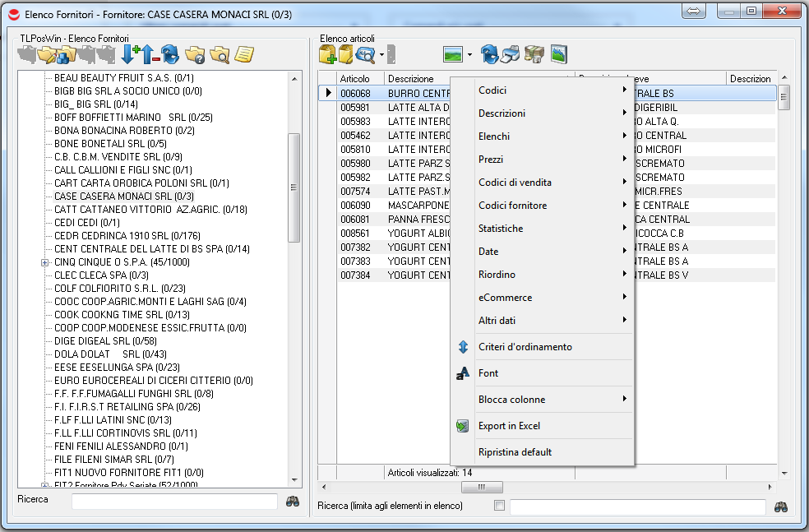Screen dimensions: 809x532
Task: Select supplier DOLA DOLAT SRL
Action: pyautogui.click(x=109, y=354)
